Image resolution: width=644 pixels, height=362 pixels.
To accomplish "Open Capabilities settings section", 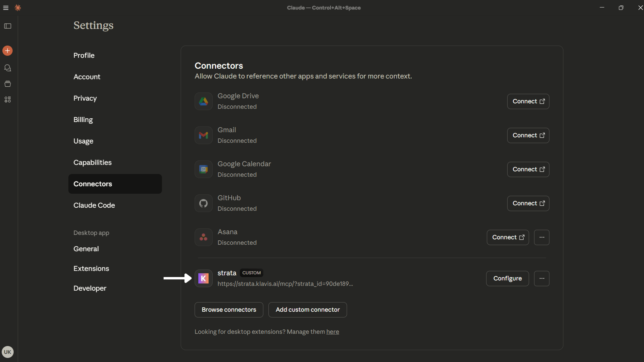I will pyautogui.click(x=93, y=162).
